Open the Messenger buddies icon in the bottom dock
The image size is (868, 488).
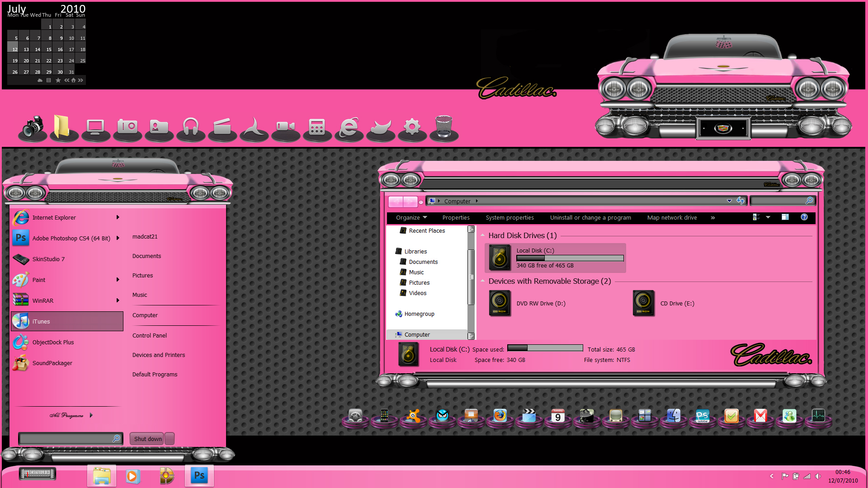789,416
